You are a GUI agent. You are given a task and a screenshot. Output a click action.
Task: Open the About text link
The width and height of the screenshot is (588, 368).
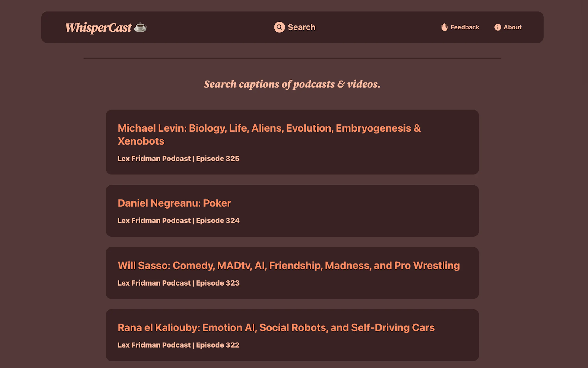click(512, 27)
